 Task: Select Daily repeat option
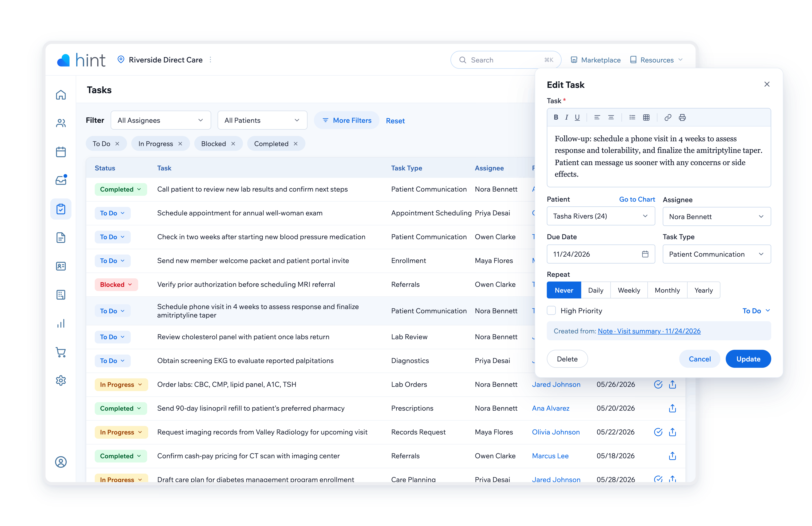[x=596, y=290]
